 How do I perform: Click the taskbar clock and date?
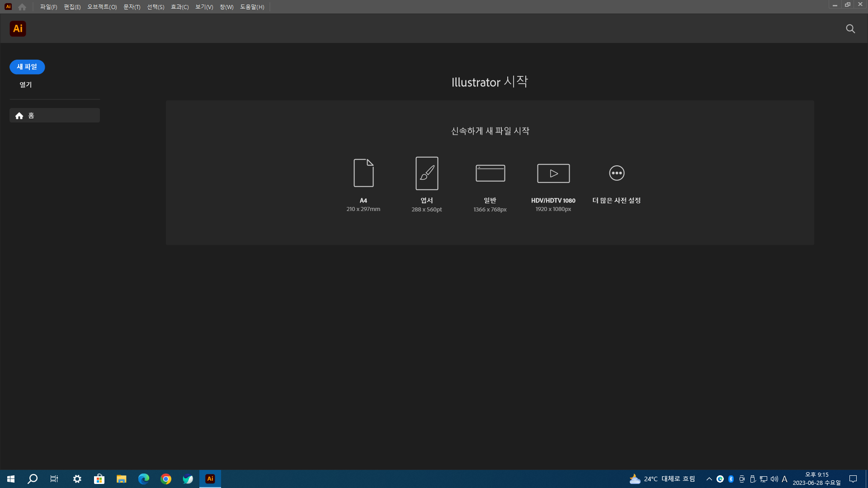pos(816,479)
